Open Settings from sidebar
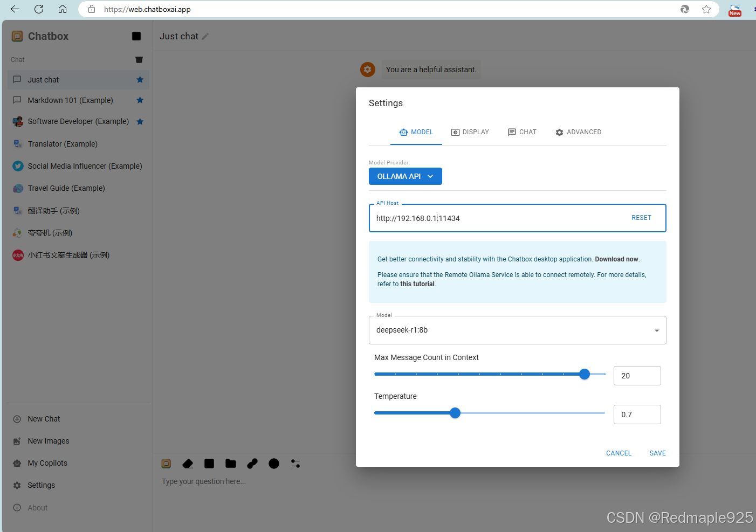 [x=78, y=485]
